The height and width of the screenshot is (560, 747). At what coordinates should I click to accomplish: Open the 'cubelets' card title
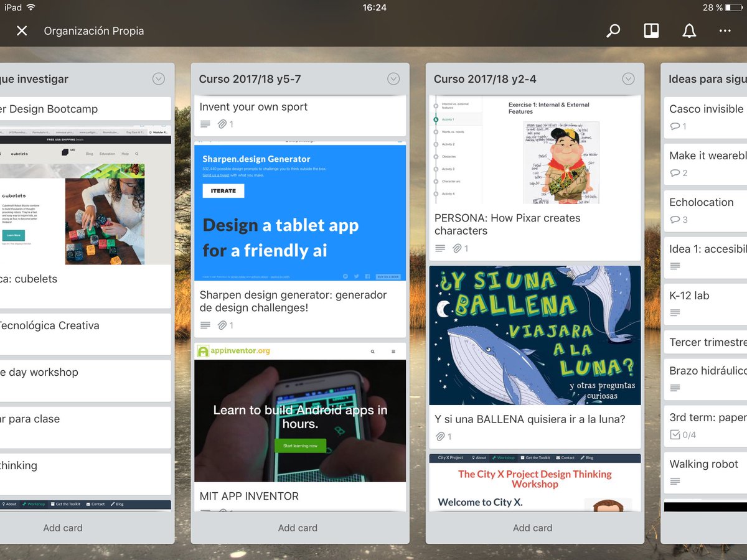(x=29, y=279)
